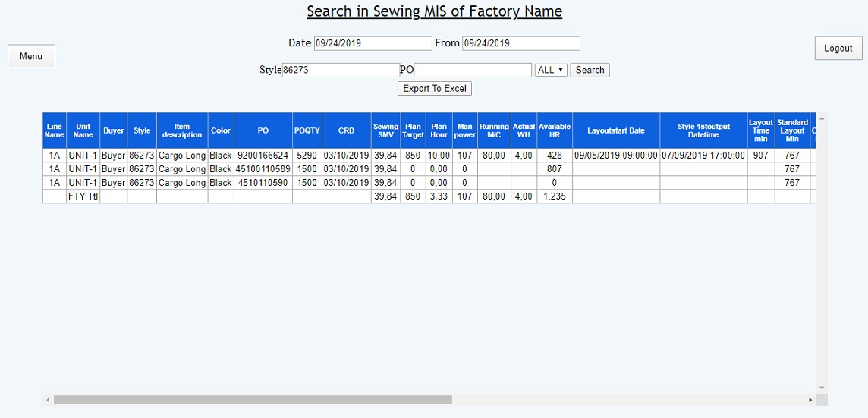Click horizontal scrollbar left arrow

coord(48,400)
